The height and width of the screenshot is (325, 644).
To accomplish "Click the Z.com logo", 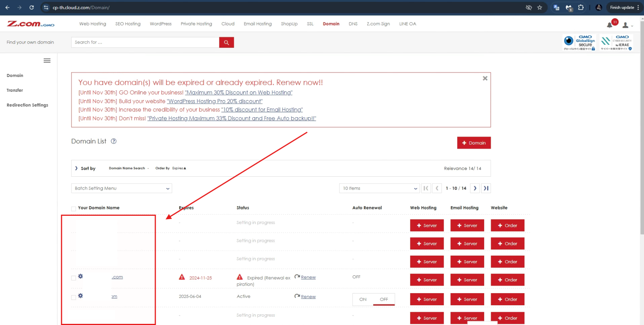I will (x=31, y=24).
